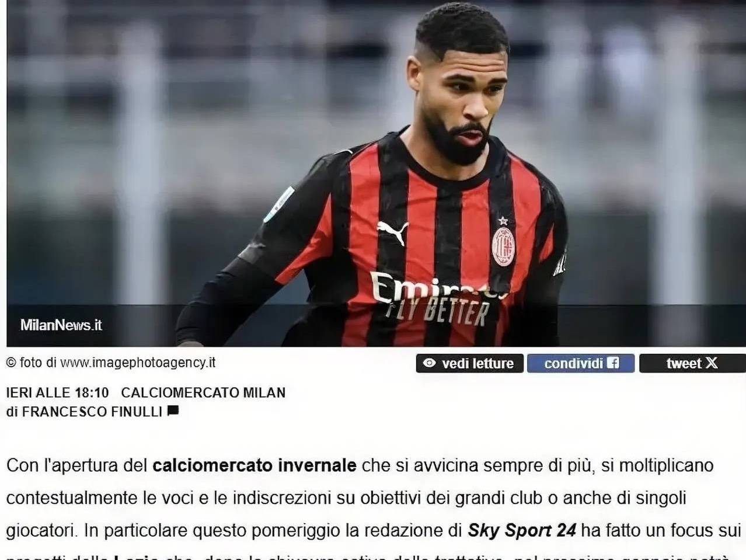Click the Facebook icon on condividi button
The width and height of the screenshot is (746, 560).
(x=613, y=363)
